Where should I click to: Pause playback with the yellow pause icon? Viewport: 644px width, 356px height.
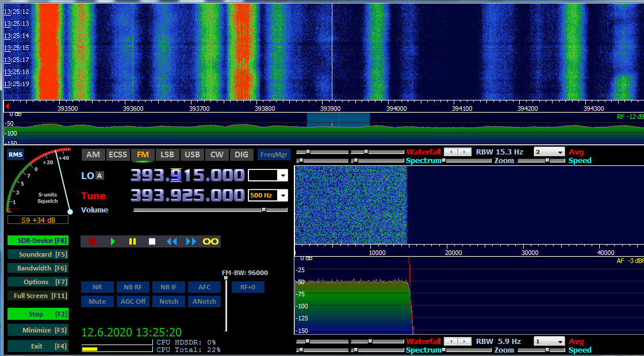pyautogui.click(x=132, y=242)
